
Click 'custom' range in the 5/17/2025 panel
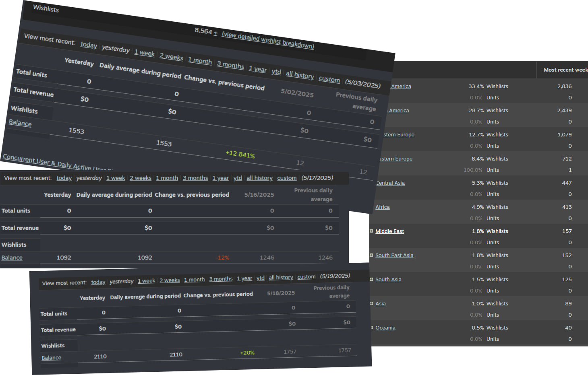[287, 178]
